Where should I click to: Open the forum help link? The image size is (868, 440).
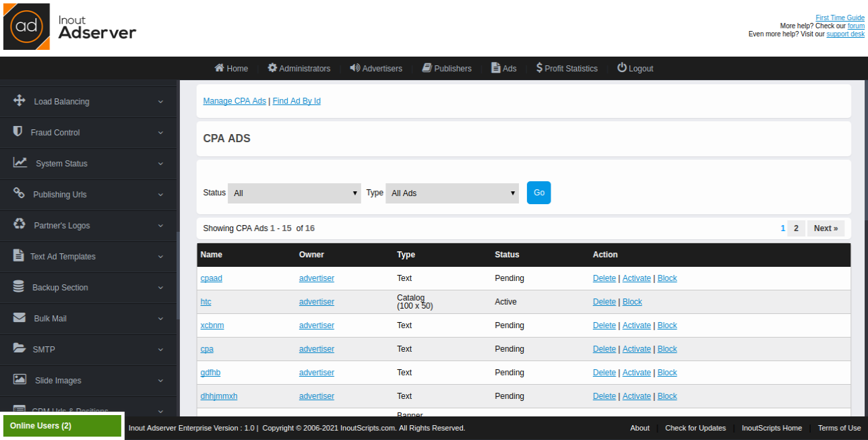tap(856, 26)
